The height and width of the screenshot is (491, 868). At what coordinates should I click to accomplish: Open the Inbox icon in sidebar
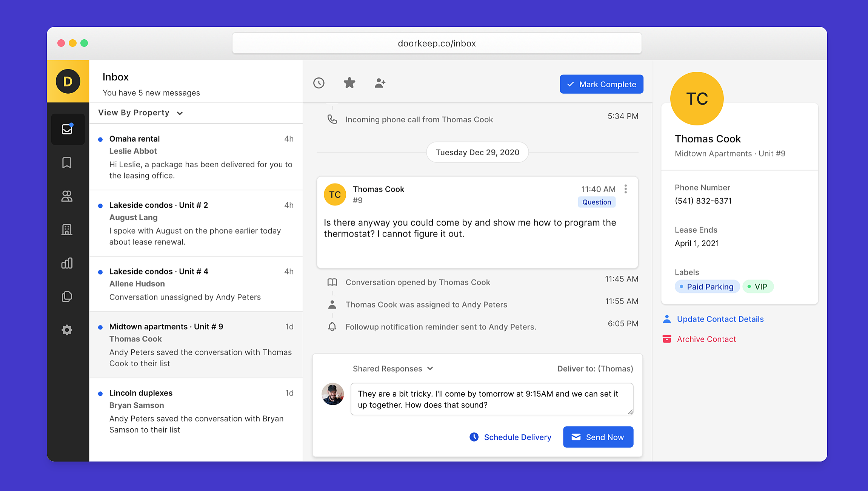68,129
